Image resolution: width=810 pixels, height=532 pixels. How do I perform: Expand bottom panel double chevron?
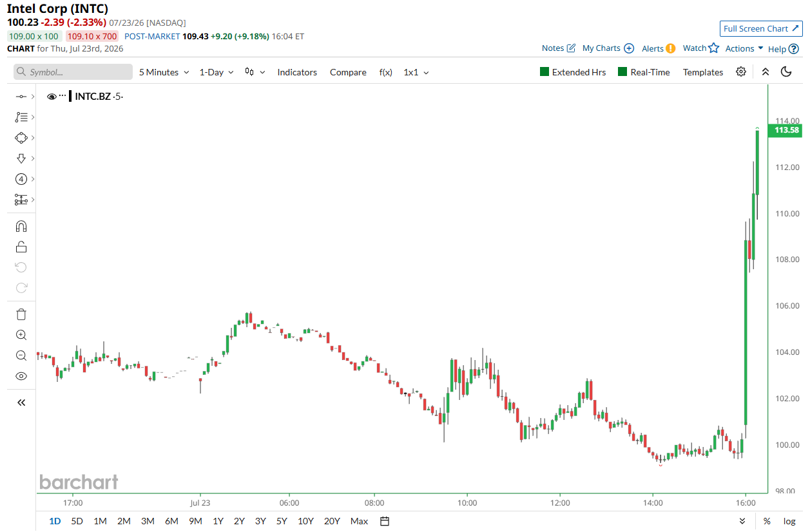click(x=742, y=521)
